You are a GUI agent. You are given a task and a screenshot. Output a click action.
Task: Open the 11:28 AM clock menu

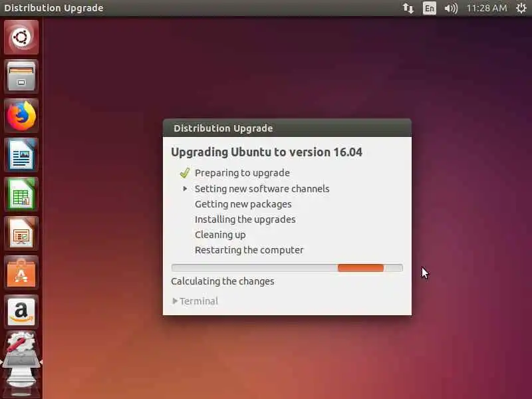(487, 8)
